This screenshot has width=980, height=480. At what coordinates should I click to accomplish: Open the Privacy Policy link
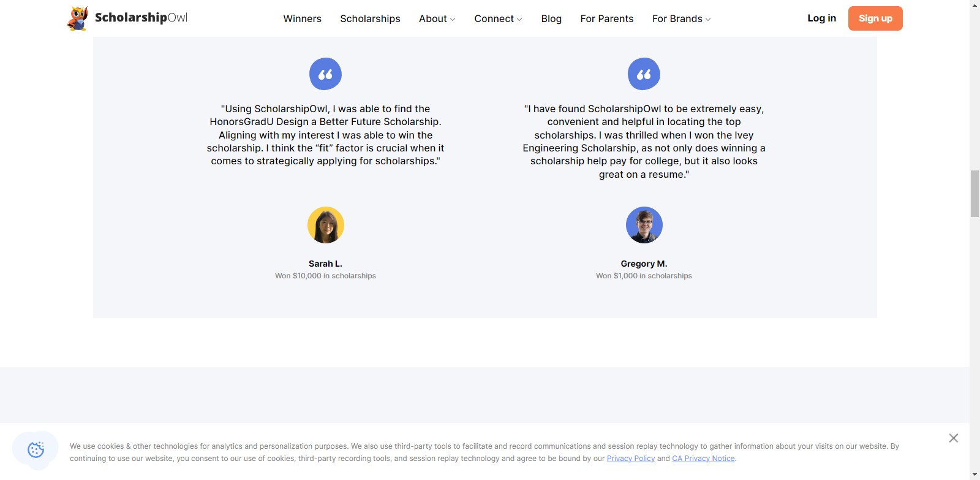pyautogui.click(x=630, y=459)
